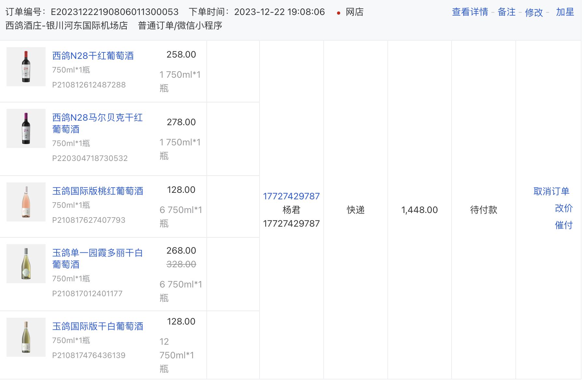Click the Chardonnay white wine bottle thumbnail
The image size is (588, 385).
click(x=26, y=264)
